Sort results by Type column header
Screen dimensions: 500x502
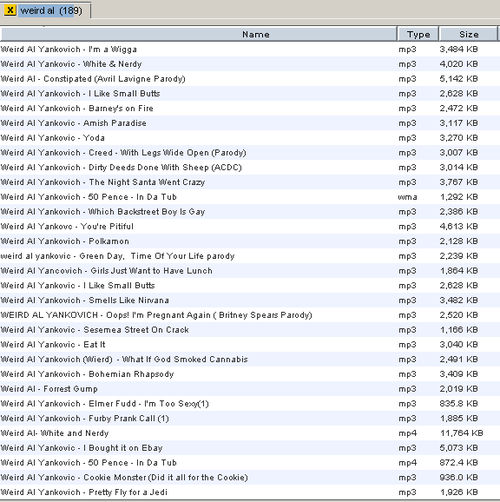418,34
